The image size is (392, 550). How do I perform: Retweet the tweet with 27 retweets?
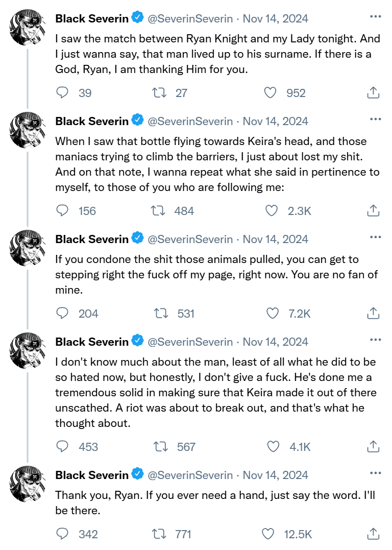pos(160,92)
